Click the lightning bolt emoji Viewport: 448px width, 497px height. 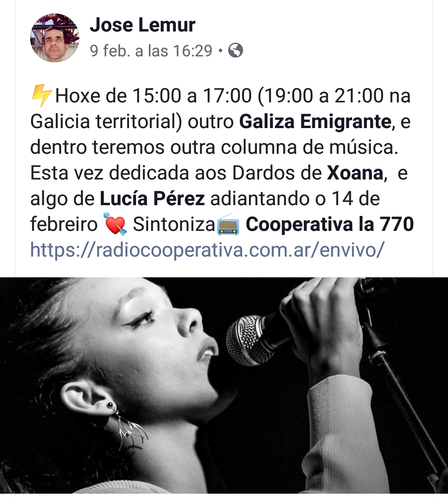point(41,95)
